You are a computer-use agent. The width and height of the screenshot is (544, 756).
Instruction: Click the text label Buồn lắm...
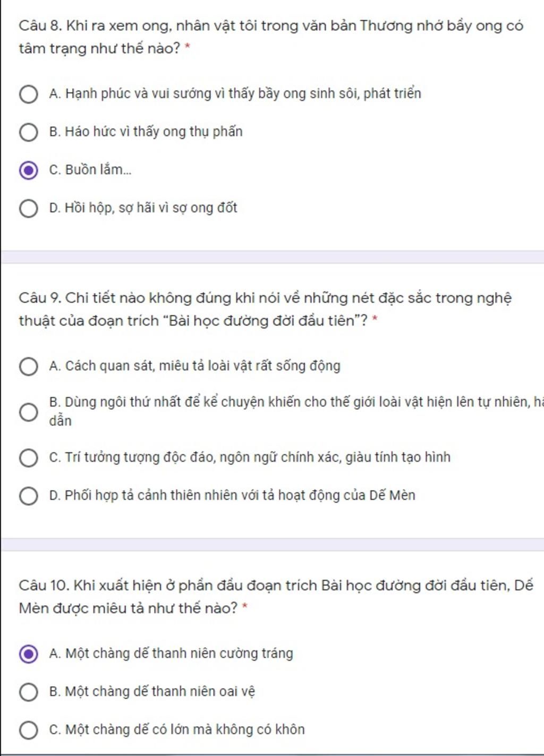coord(90,170)
